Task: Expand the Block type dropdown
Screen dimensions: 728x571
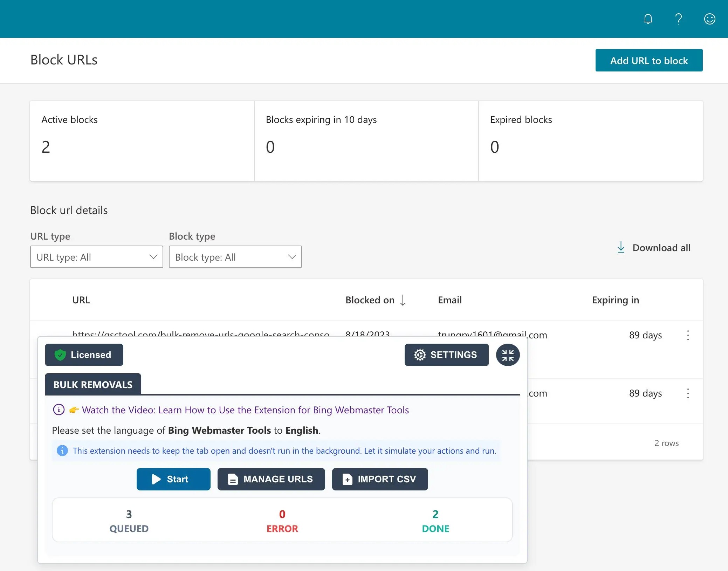Action: point(235,257)
